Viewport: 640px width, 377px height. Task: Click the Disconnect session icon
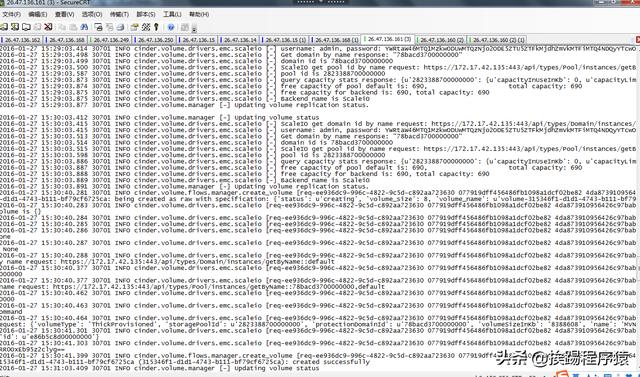48,27
